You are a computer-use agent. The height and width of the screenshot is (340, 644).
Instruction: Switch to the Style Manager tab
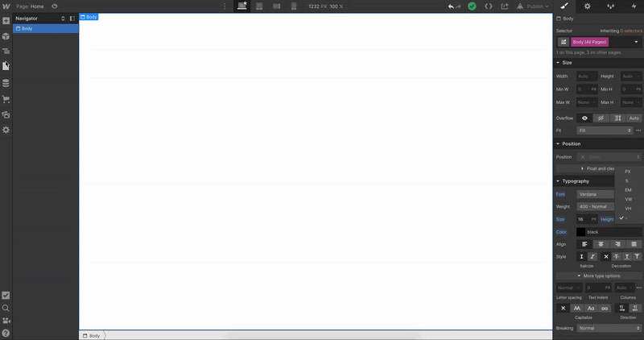pos(610,6)
